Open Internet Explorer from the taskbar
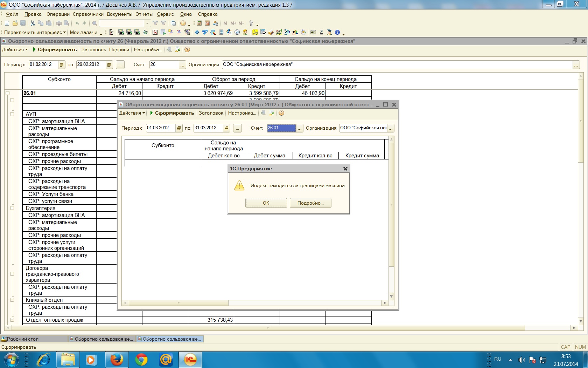This screenshot has width=588, height=368. point(43,360)
